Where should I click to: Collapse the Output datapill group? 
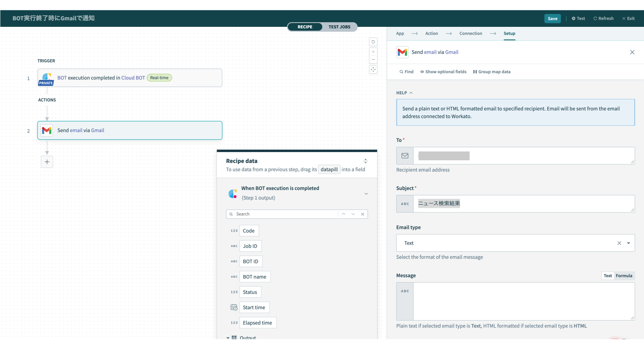click(x=228, y=338)
